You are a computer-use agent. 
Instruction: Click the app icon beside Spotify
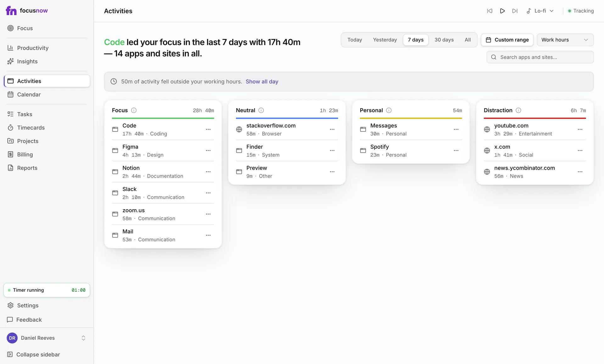[x=363, y=151]
